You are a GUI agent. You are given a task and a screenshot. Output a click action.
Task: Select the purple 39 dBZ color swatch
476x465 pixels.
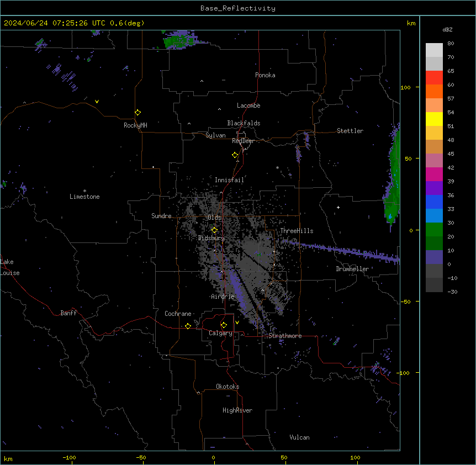(x=434, y=188)
